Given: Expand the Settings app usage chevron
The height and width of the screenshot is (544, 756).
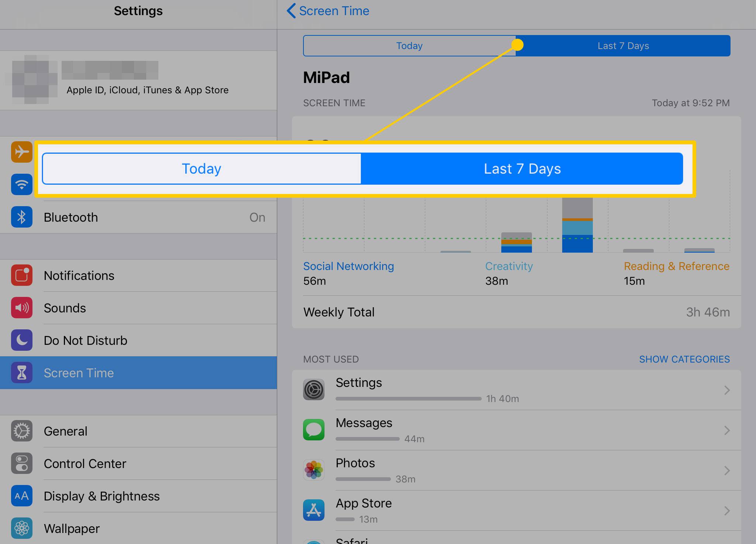Looking at the screenshot, I should pyautogui.click(x=727, y=390).
